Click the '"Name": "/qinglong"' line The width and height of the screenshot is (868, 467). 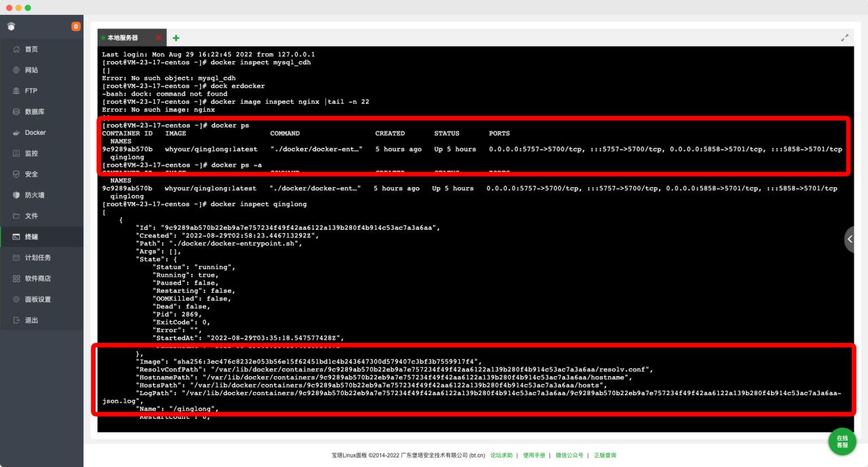pyautogui.click(x=178, y=409)
